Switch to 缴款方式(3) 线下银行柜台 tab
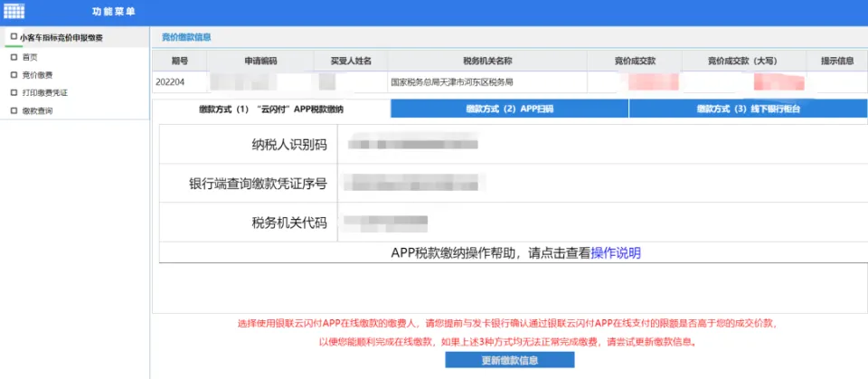Image resolution: width=868 pixels, height=379 pixels. point(748,109)
